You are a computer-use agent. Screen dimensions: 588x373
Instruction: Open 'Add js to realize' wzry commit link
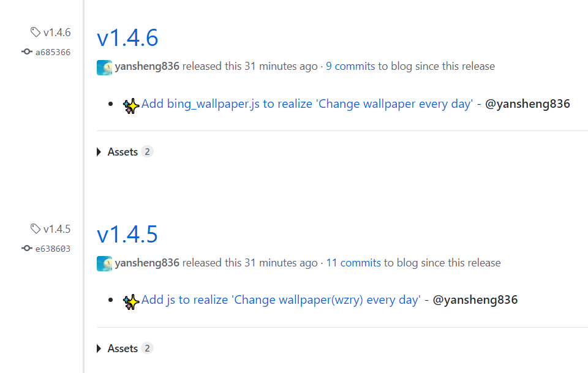click(281, 300)
